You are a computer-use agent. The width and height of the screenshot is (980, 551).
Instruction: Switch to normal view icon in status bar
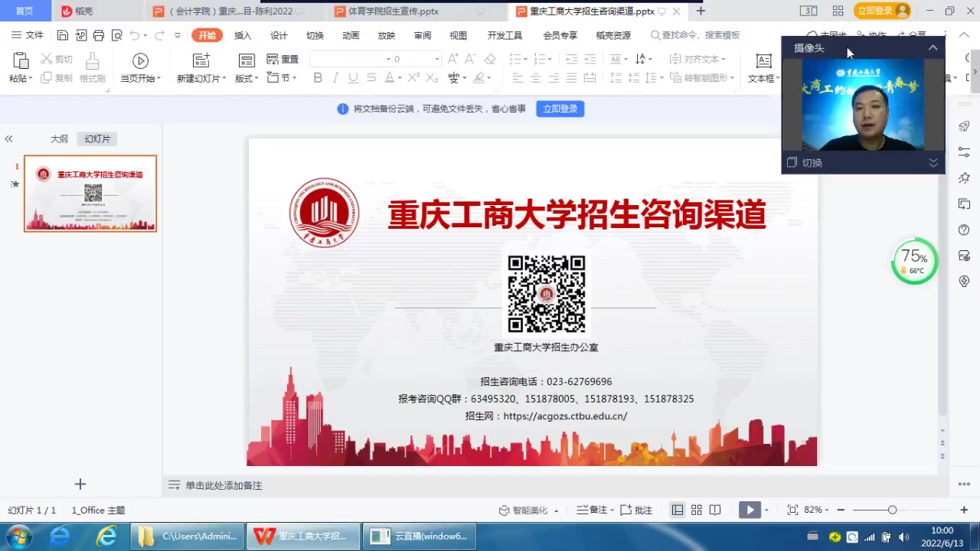[x=678, y=510]
